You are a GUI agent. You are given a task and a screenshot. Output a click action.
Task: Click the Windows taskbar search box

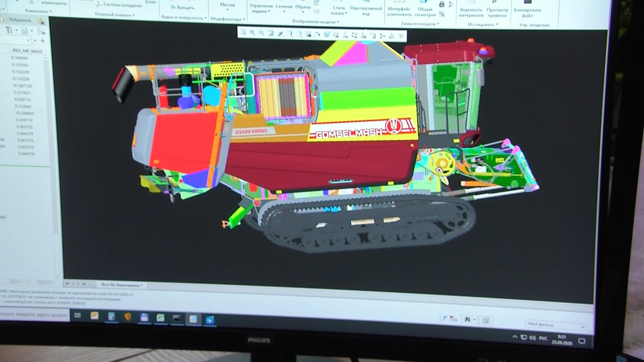click(34, 314)
